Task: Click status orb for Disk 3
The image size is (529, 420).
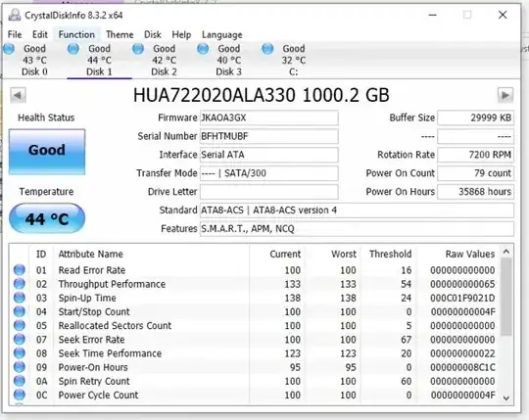Action: coord(203,49)
